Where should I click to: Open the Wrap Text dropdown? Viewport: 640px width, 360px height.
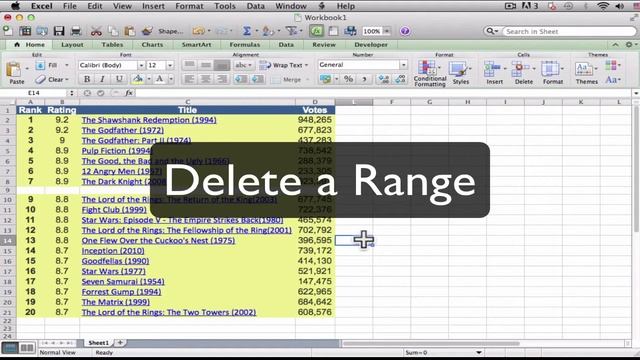coord(306,65)
